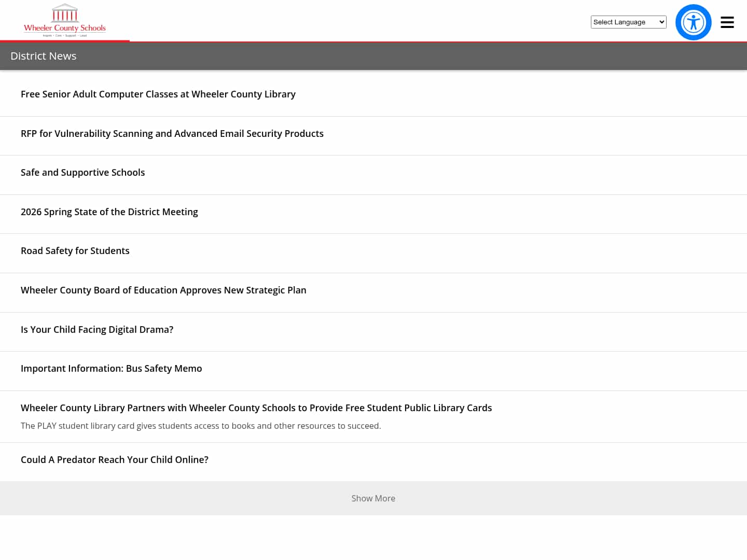747x560 pixels.
Task: Open Could A Predator Reach Your Child Online?
Action: point(115,460)
